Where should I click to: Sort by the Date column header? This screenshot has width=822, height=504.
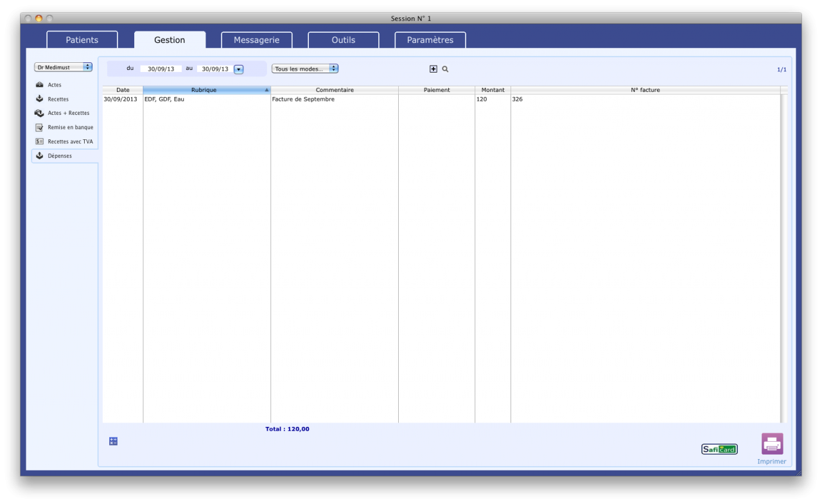(x=123, y=90)
